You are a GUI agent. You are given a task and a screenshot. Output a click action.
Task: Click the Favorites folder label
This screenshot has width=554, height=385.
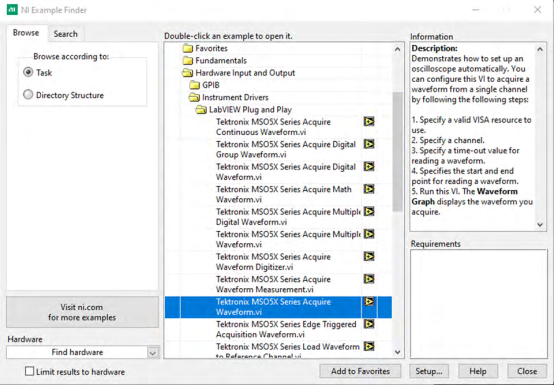[x=212, y=48]
